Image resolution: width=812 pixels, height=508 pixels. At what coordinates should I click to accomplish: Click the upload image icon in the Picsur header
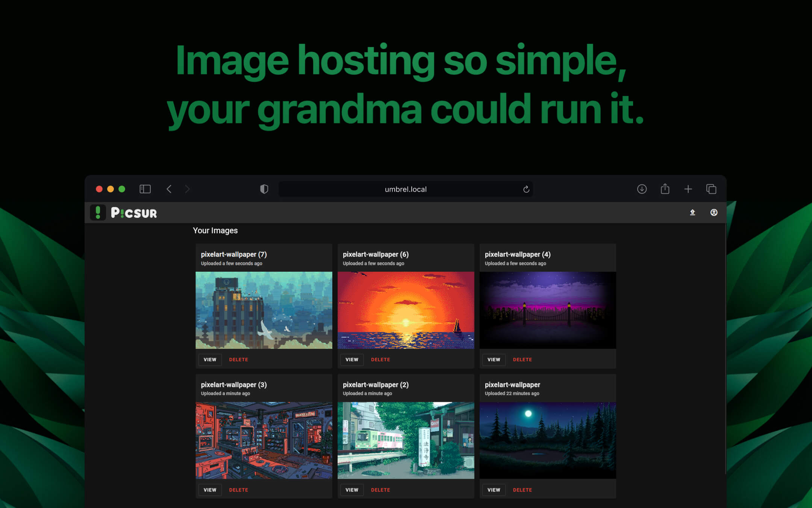click(x=692, y=213)
